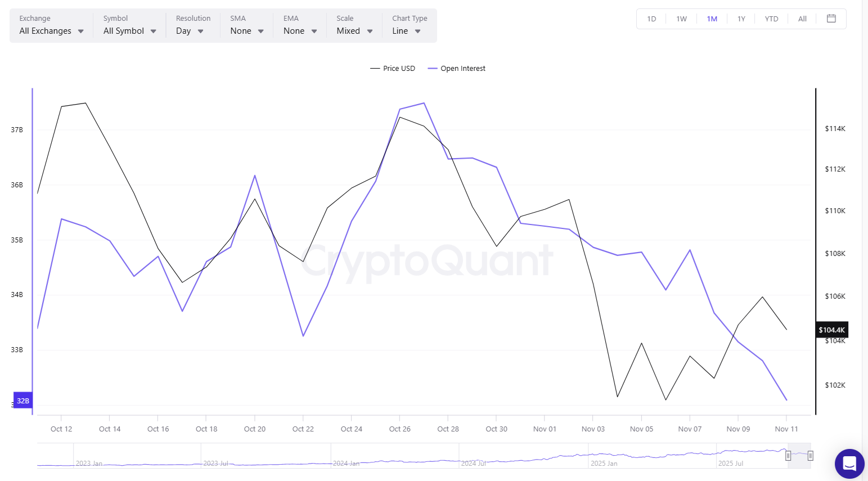Switch to the 1M time range tab

(712, 18)
